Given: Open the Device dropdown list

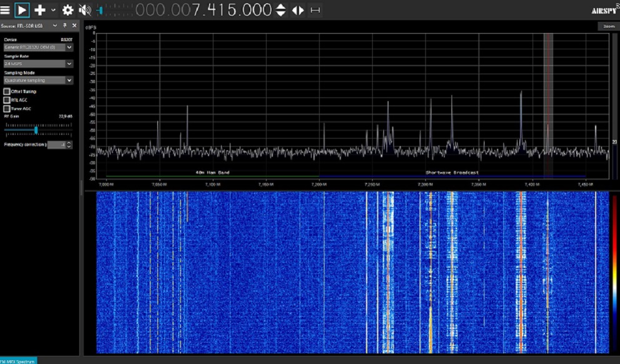Looking at the screenshot, I should pyautogui.click(x=69, y=47).
